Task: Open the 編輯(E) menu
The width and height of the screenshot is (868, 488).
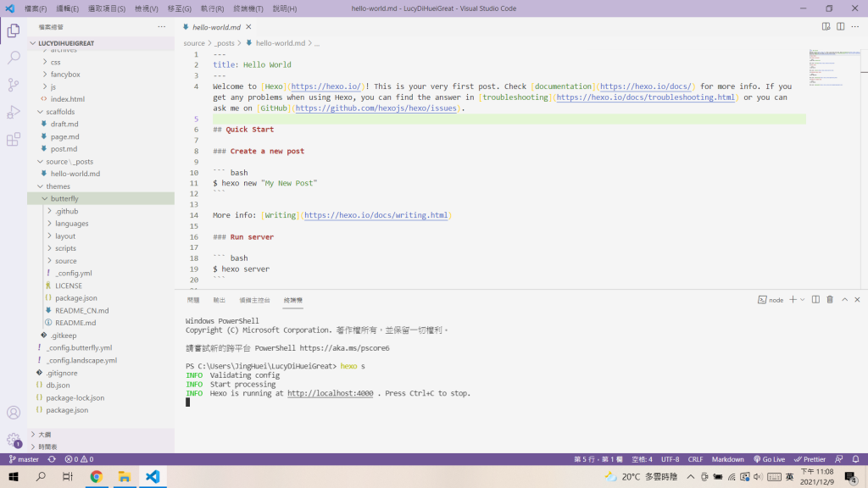Action: tap(68, 8)
